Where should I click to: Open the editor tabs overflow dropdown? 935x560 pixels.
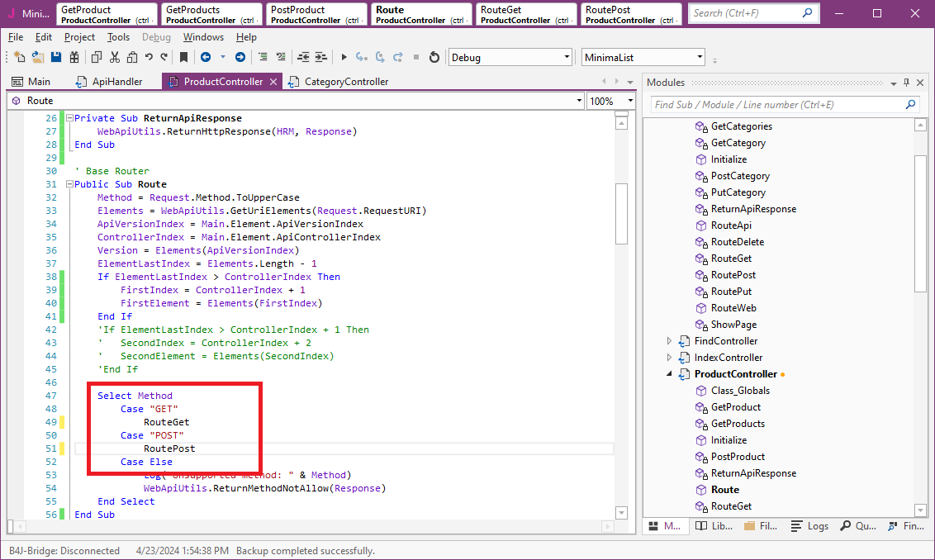click(x=630, y=83)
